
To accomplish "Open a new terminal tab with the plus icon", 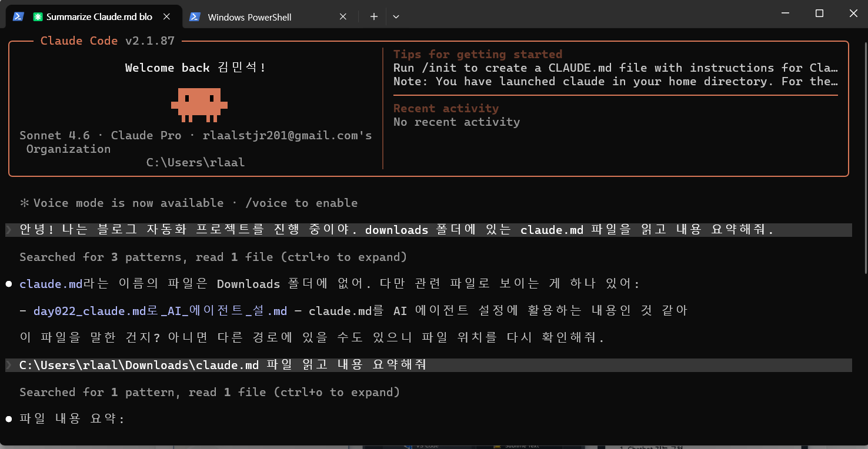I will (373, 17).
